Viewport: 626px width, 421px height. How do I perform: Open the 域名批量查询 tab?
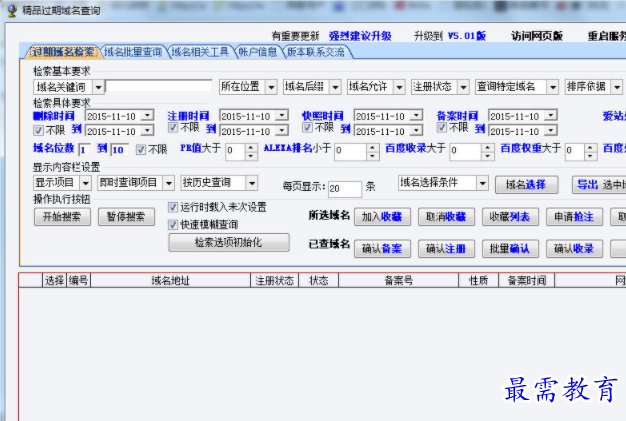coord(133,52)
